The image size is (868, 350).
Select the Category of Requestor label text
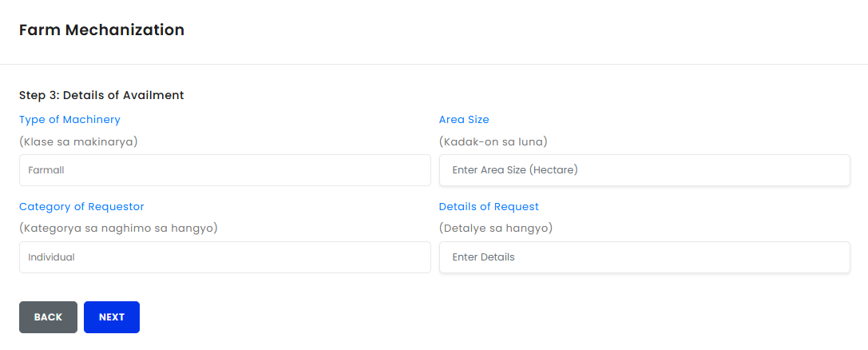(x=81, y=207)
